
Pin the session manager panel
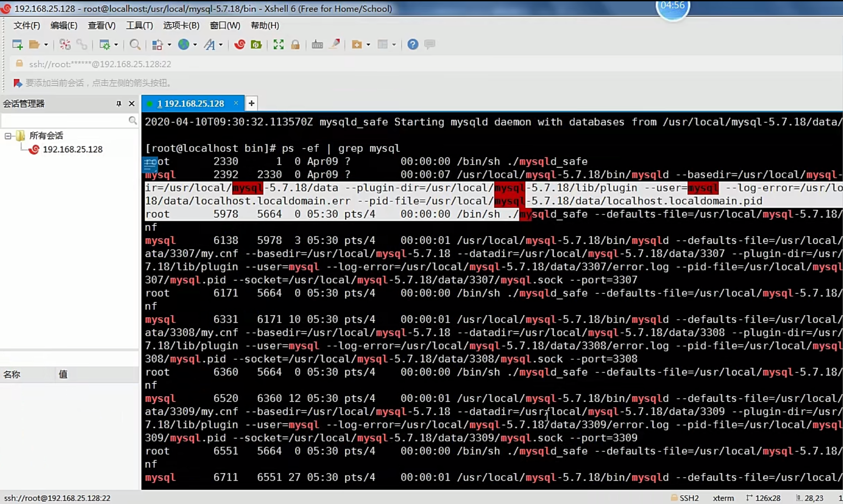pyautogui.click(x=119, y=104)
